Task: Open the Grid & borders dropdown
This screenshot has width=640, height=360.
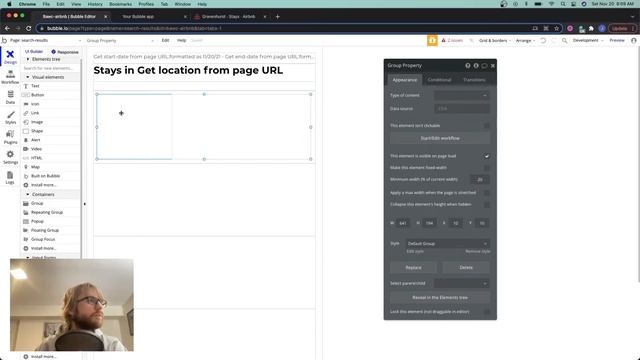Action: click(x=494, y=40)
